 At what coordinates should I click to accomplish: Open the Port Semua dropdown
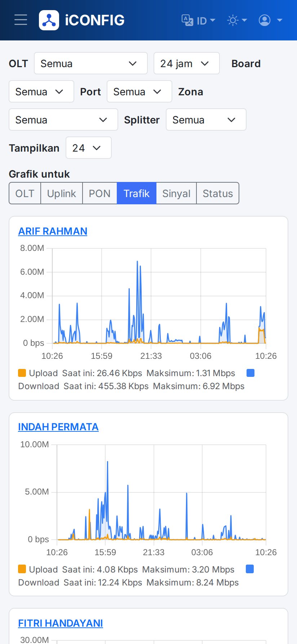[x=139, y=91]
